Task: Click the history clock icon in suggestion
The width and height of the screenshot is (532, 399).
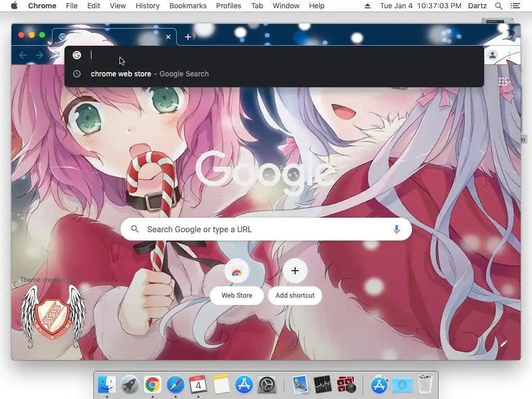Action: click(x=77, y=74)
